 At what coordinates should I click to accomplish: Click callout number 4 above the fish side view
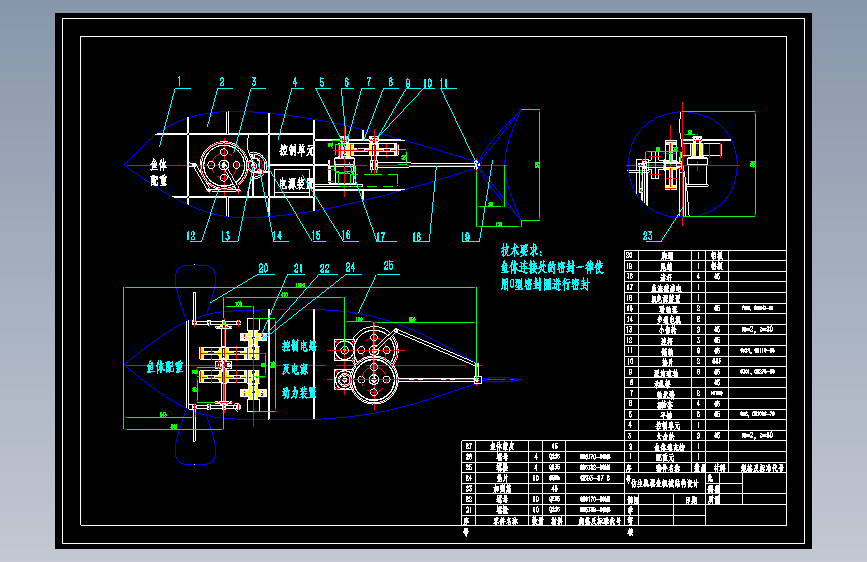295,82
